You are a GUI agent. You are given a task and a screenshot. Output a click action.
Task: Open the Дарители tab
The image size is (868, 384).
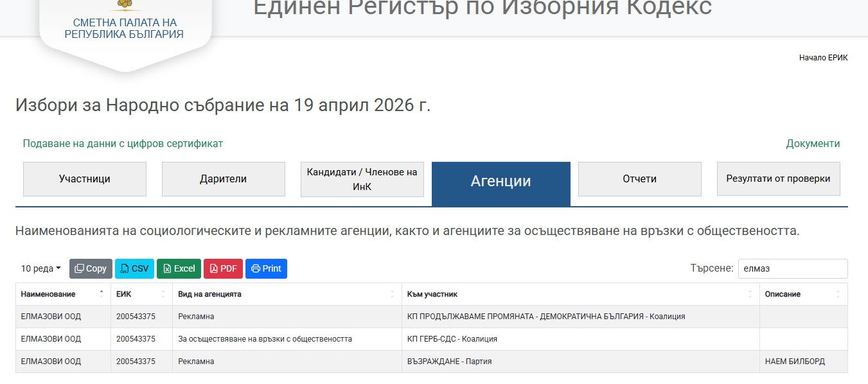pos(223,179)
